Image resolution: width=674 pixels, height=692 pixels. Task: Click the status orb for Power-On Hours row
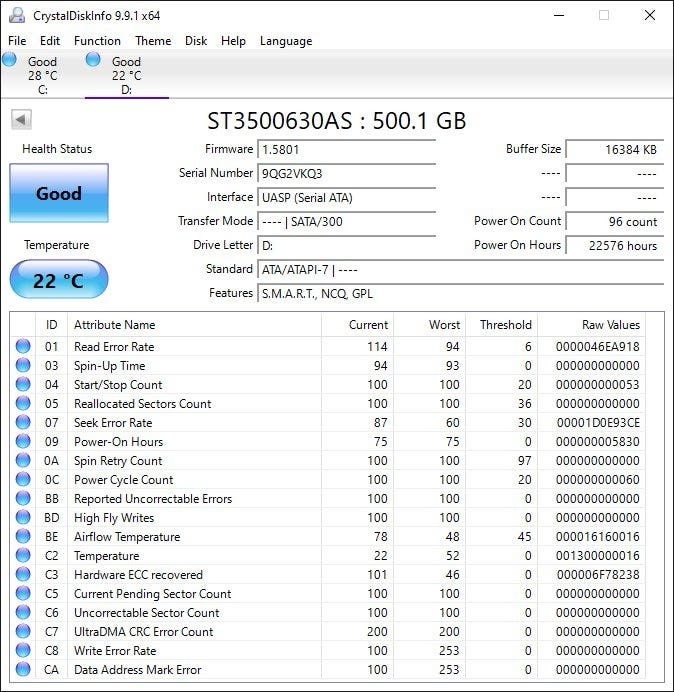coord(23,441)
